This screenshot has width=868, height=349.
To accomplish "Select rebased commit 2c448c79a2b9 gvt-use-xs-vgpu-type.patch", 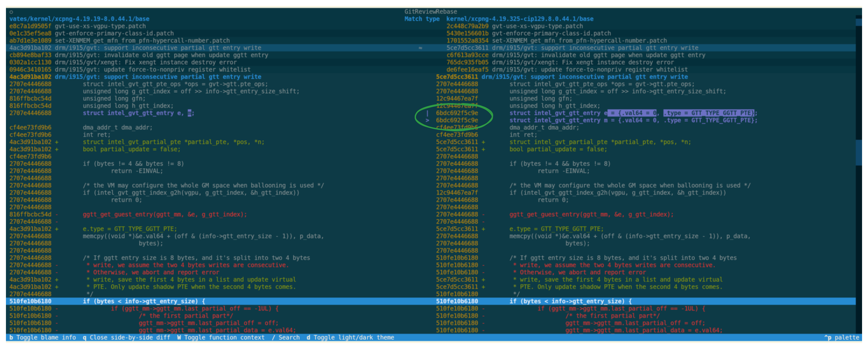I will [x=515, y=26].
